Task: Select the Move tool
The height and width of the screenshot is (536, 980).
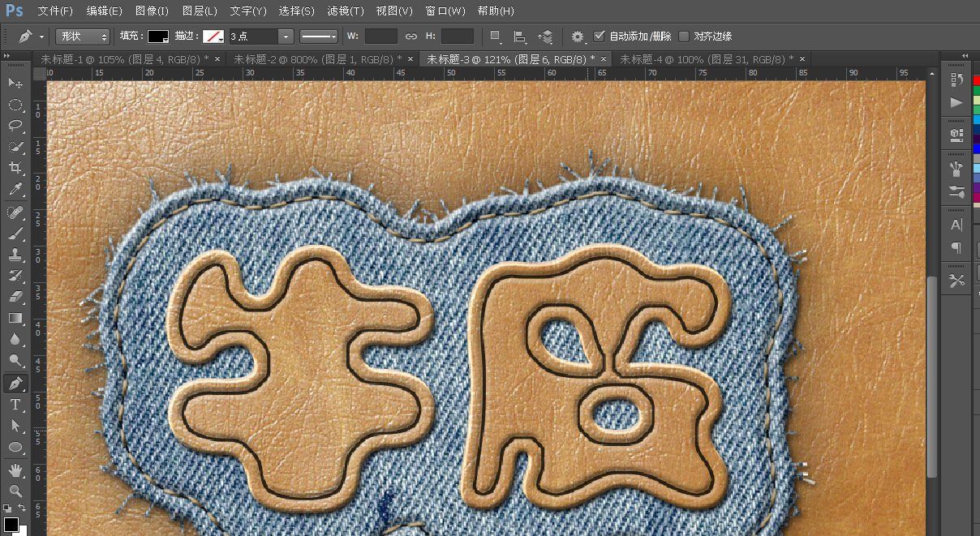Action: 15,83
